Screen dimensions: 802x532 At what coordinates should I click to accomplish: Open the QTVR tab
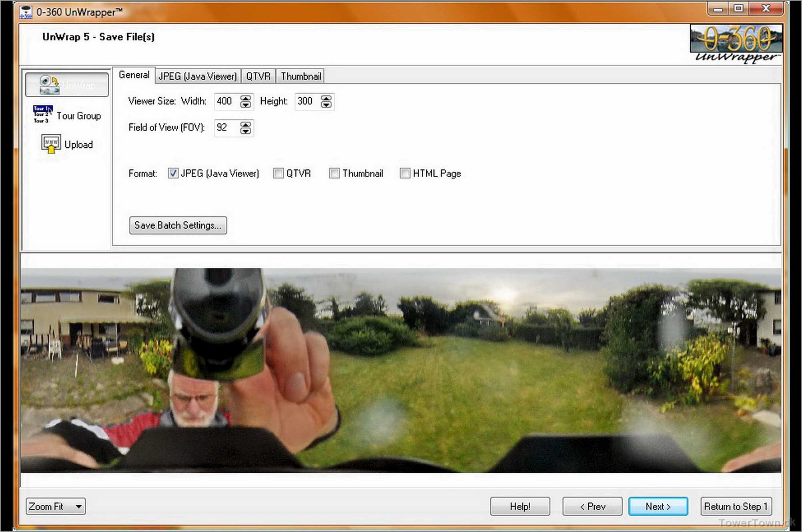[258, 76]
